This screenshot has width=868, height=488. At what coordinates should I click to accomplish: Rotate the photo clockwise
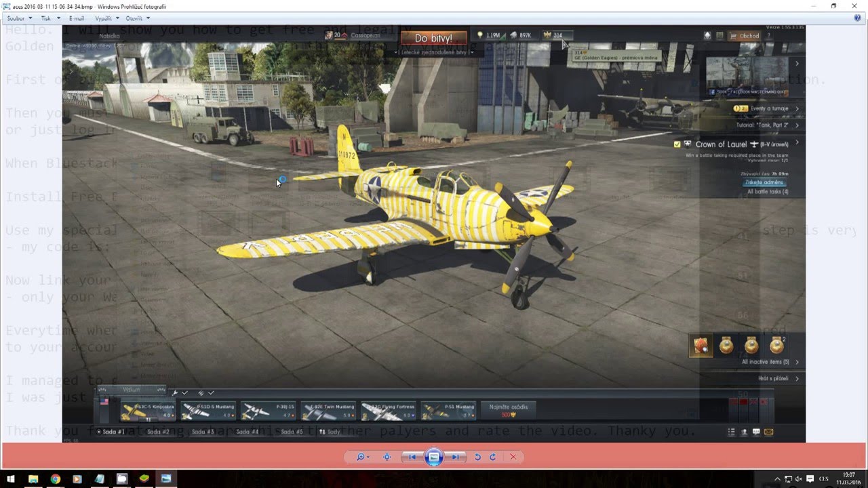click(x=493, y=457)
